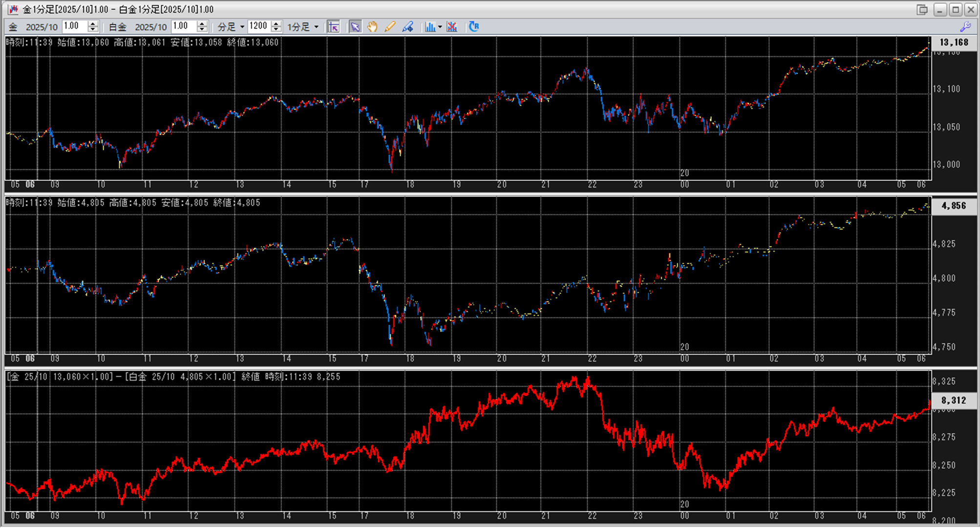Open settings with the wrench icon

pos(965,27)
